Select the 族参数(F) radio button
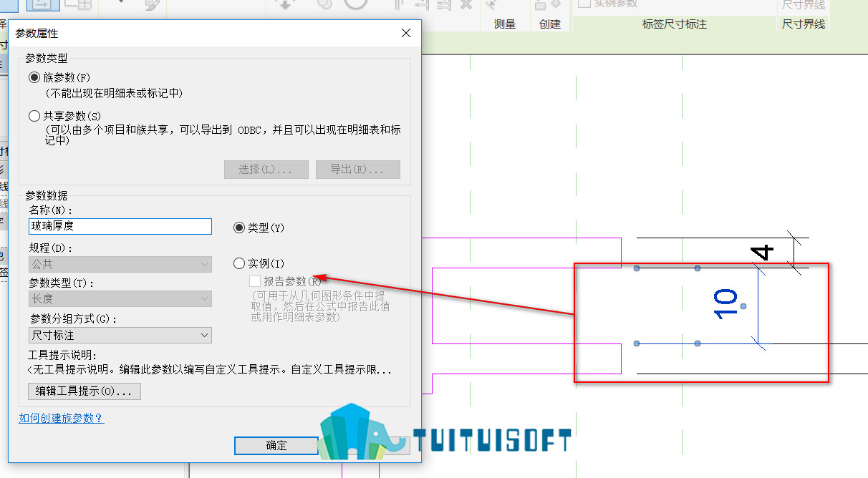This screenshot has width=868, height=478. 34,77
